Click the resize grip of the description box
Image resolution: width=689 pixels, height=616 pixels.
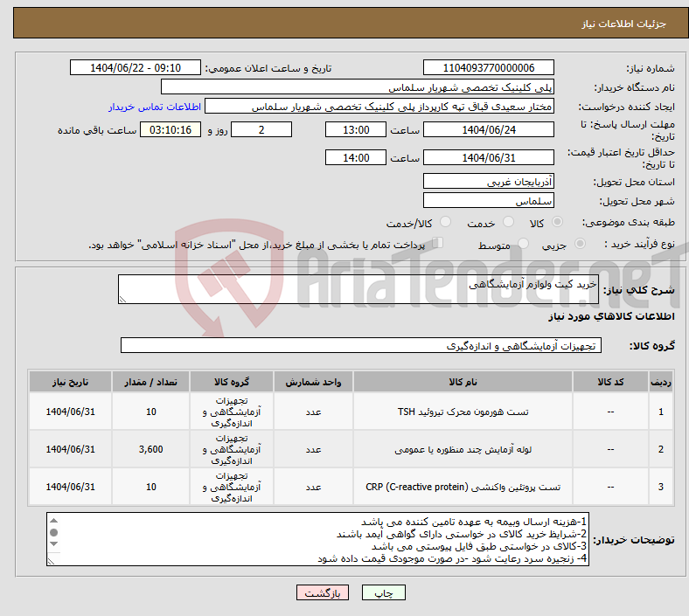[122, 299]
